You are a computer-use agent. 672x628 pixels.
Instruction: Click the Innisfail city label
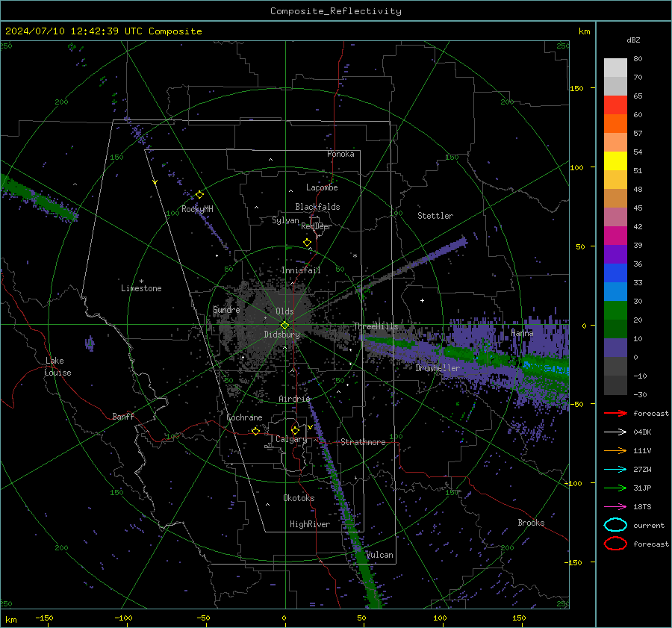pos(301,270)
